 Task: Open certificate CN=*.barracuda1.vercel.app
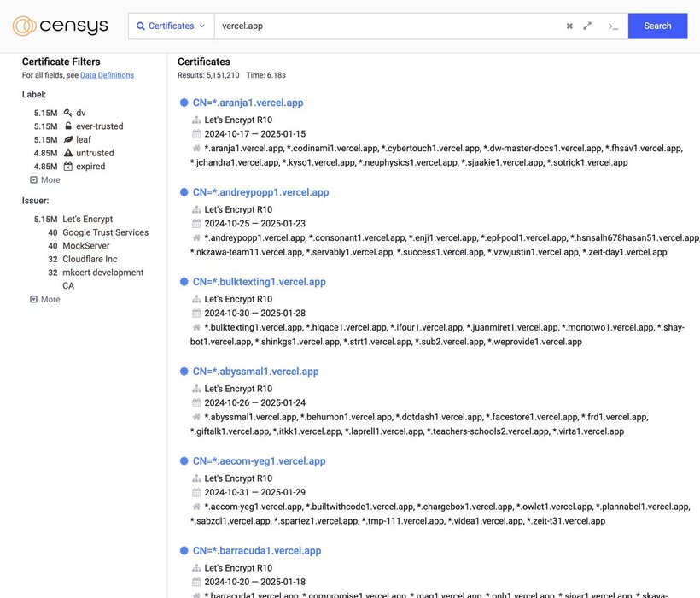point(257,551)
